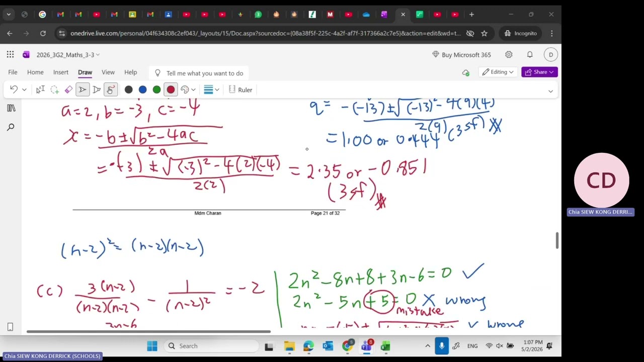Click the onedrive.live.com address bar
644x362 pixels.
click(x=265, y=33)
